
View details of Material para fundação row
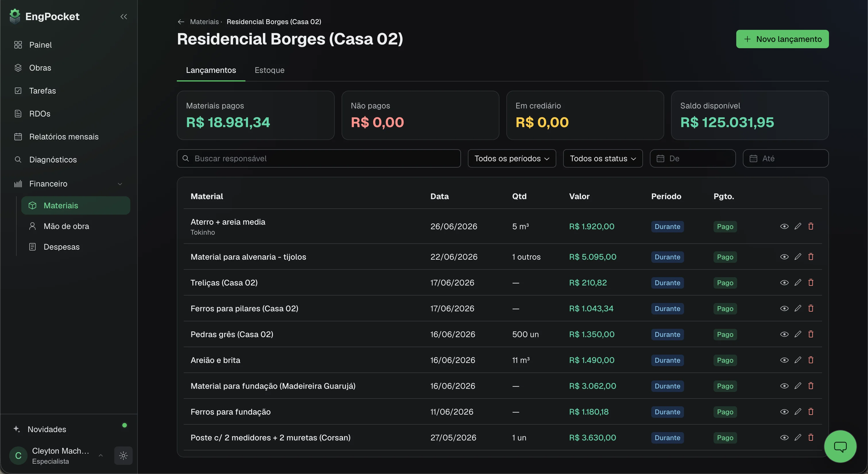click(784, 386)
